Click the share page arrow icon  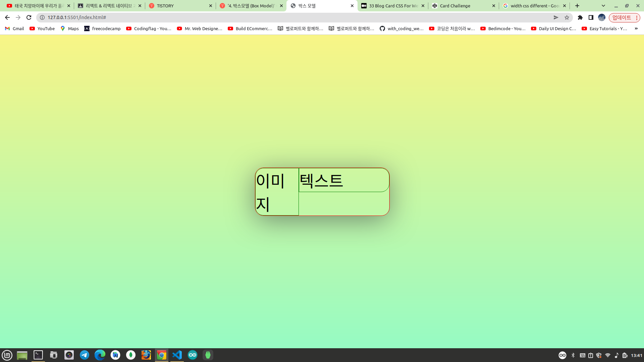pyautogui.click(x=556, y=17)
